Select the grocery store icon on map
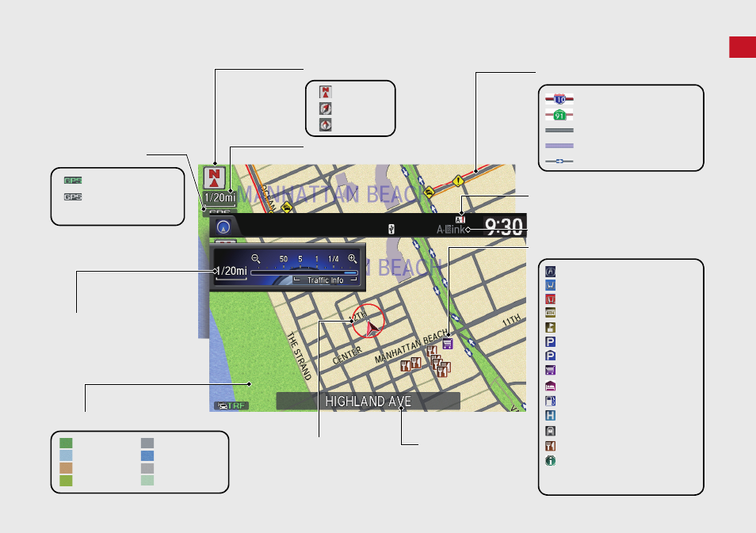Screen dimensions: 756x533 tap(448, 344)
